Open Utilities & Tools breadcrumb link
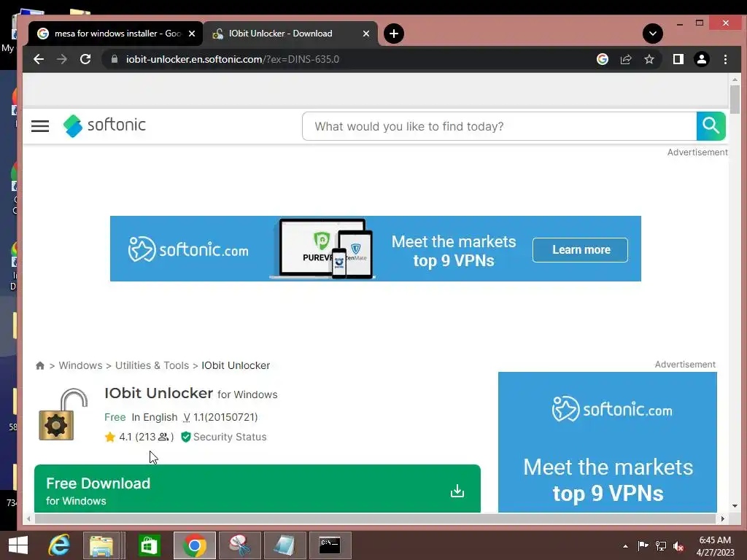747x560 pixels. pos(152,365)
